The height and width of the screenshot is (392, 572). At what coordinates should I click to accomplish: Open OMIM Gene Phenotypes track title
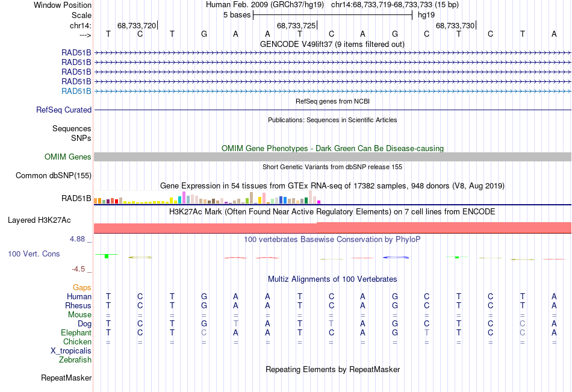(332, 149)
